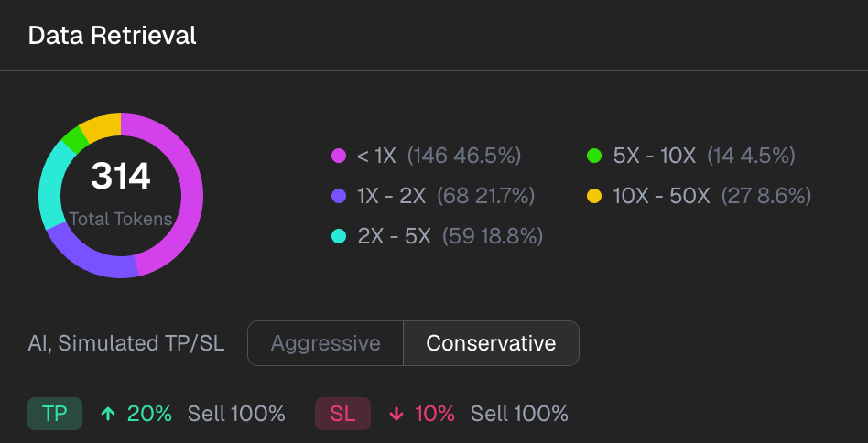
Task: Click the yellow segment of donut chart
Action: [x=100, y=125]
